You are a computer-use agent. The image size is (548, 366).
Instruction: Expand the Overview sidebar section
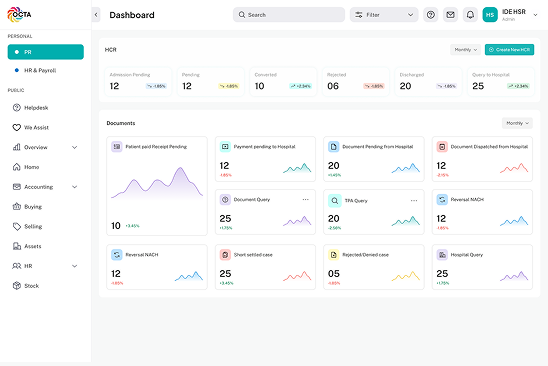74,148
